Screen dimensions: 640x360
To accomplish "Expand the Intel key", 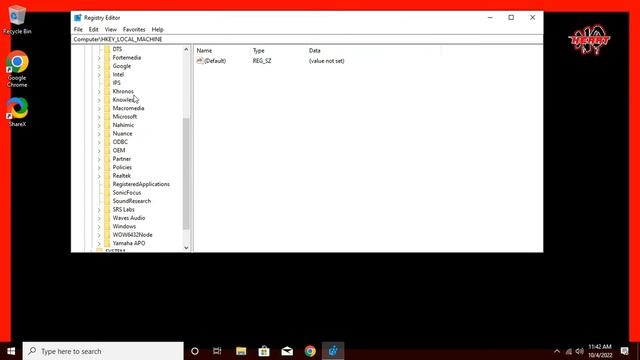I will (99, 75).
